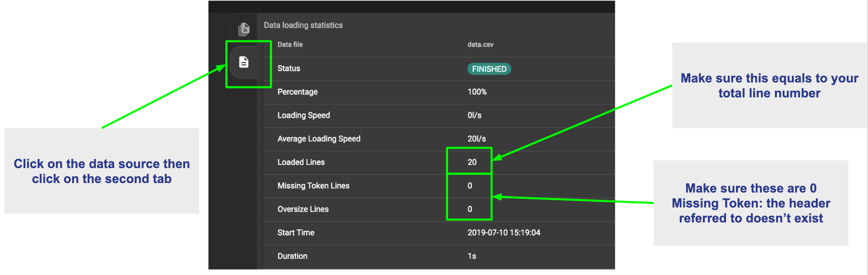This screenshot has height=275, width=868.
Task: Click the FINISHED status badge
Action: pos(489,69)
